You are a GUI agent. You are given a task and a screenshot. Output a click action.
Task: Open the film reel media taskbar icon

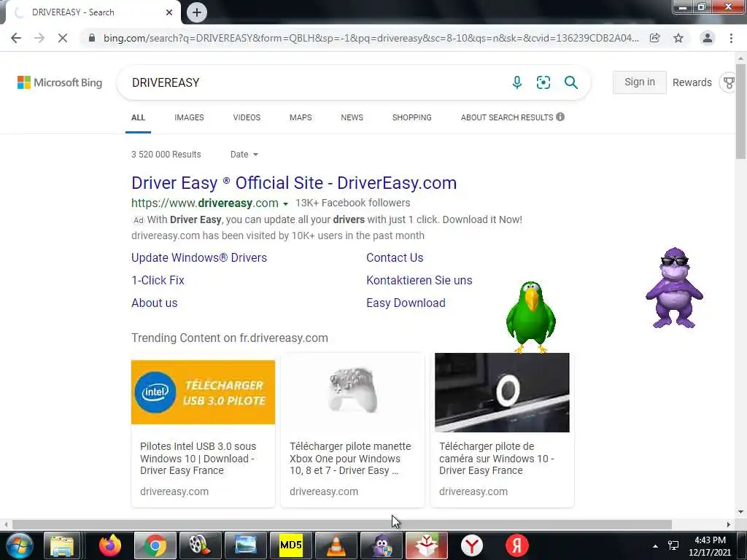(200, 545)
